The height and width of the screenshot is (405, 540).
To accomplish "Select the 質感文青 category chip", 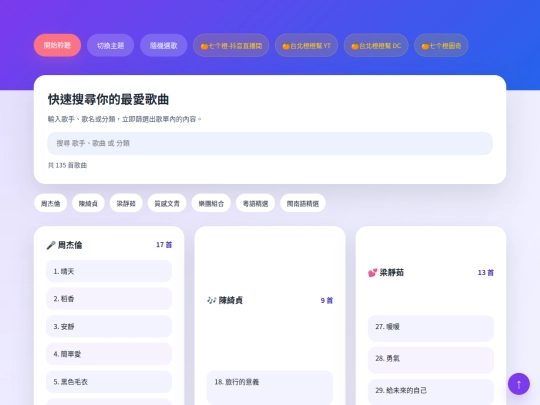I will point(167,203).
